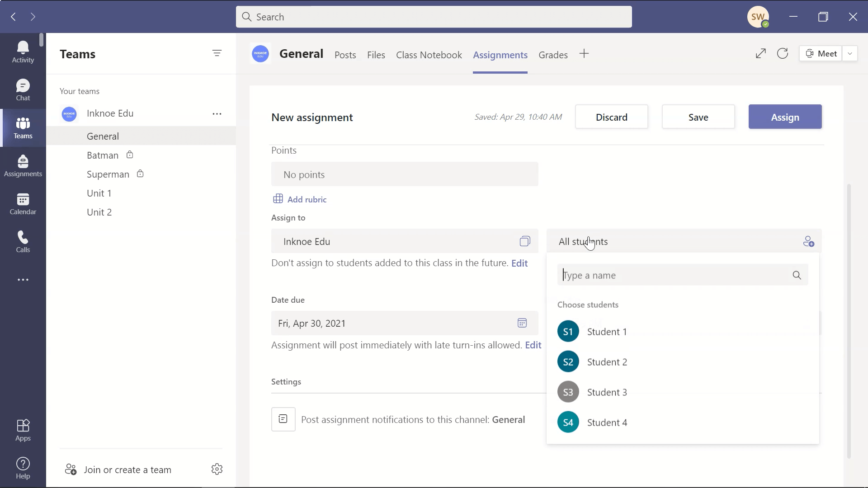868x488 pixels.
Task: Click the Teams icon in left sidebar
Action: tap(23, 127)
